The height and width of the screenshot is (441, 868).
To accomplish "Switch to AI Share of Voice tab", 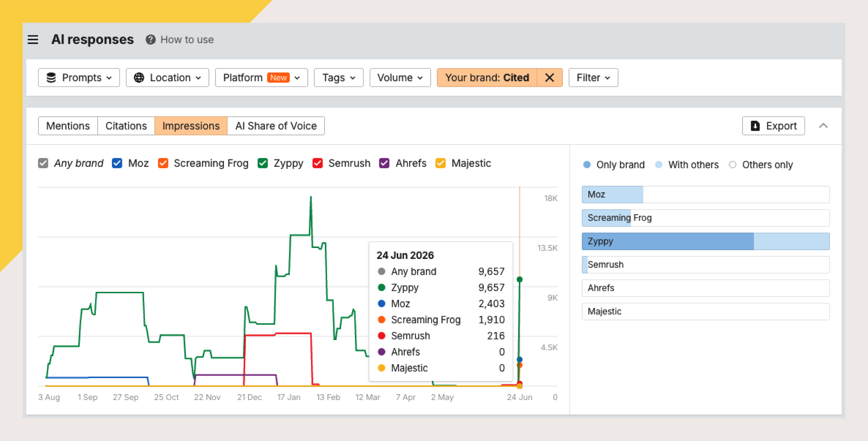I will coord(276,126).
